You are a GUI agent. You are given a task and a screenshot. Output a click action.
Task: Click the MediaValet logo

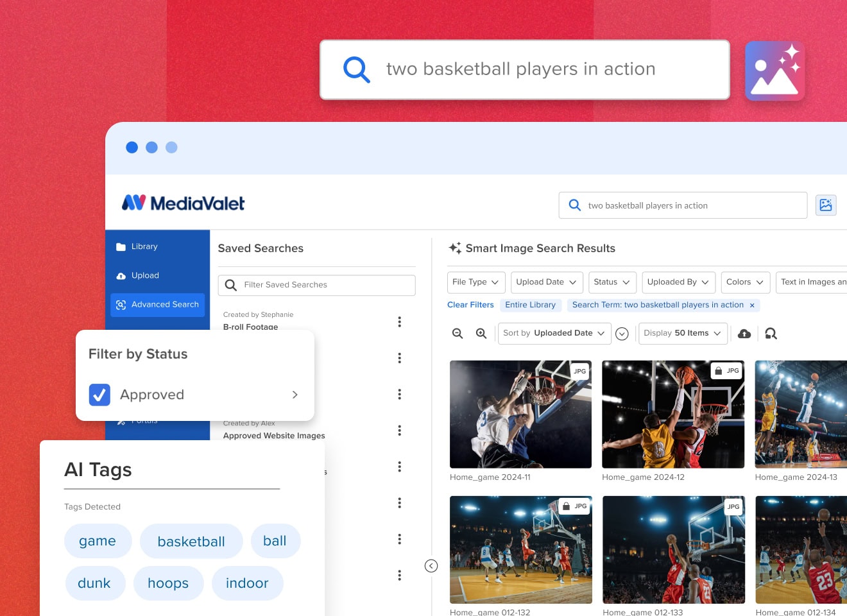coord(184,203)
